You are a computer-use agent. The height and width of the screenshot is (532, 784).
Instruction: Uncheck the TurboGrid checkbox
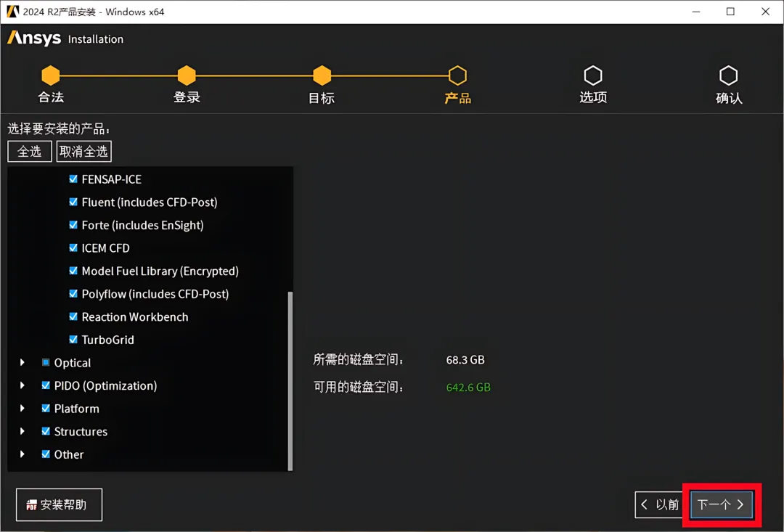[x=73, y=340]
